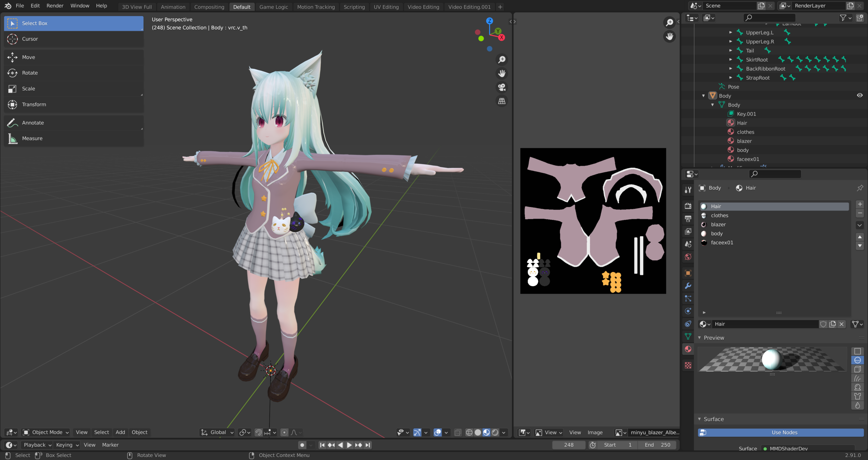Play the animation in timeline
868x460 pixels.
349,445
